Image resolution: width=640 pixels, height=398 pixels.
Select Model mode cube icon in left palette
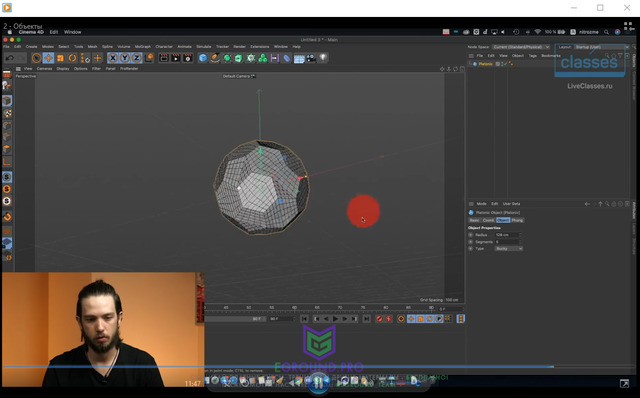tap(7, 100)
